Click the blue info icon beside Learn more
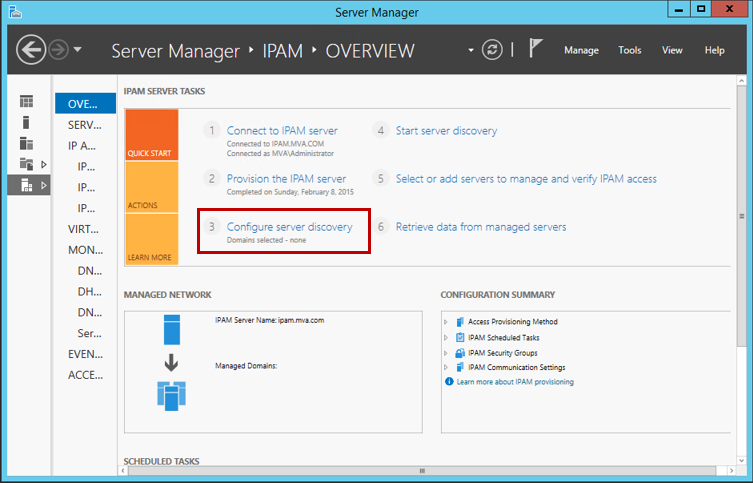The height and width of the screenshot is (483, 753). [x=449, y=382]
